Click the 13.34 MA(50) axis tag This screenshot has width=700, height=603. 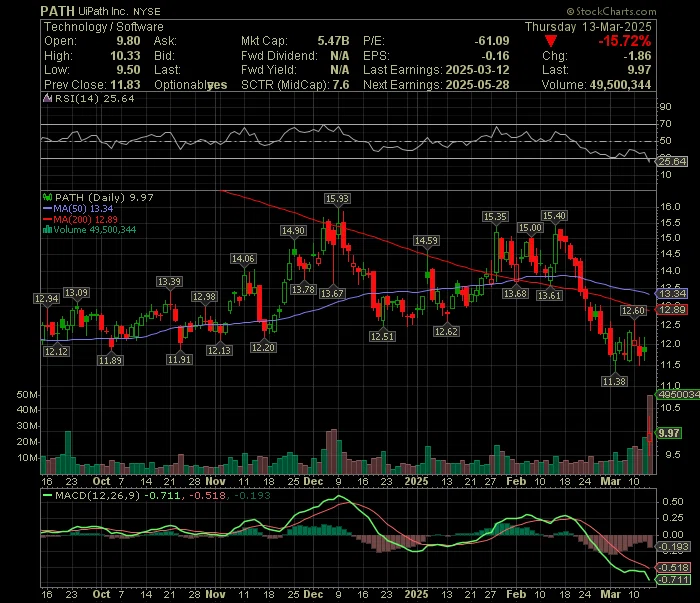672,294
